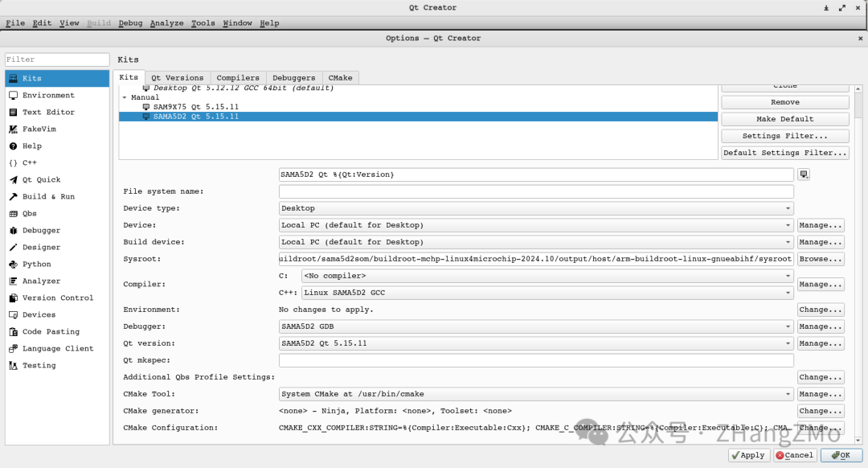Click the Filter search field
The height and width of the screenshot is (468, 868).
tap(57, 60)
